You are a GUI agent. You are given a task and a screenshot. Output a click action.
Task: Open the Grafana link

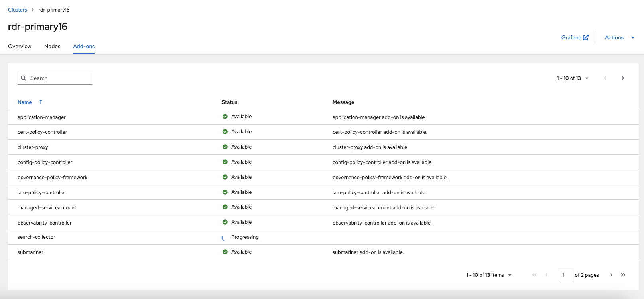pos(571,37)
